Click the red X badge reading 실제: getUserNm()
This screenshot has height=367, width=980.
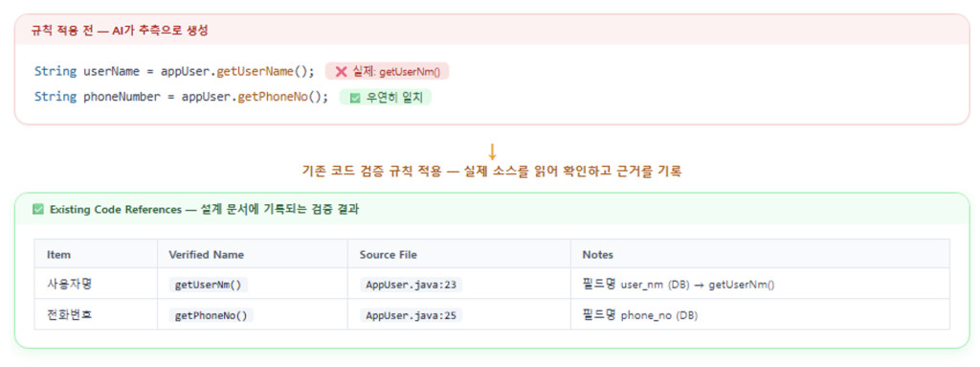coord(387,72)
